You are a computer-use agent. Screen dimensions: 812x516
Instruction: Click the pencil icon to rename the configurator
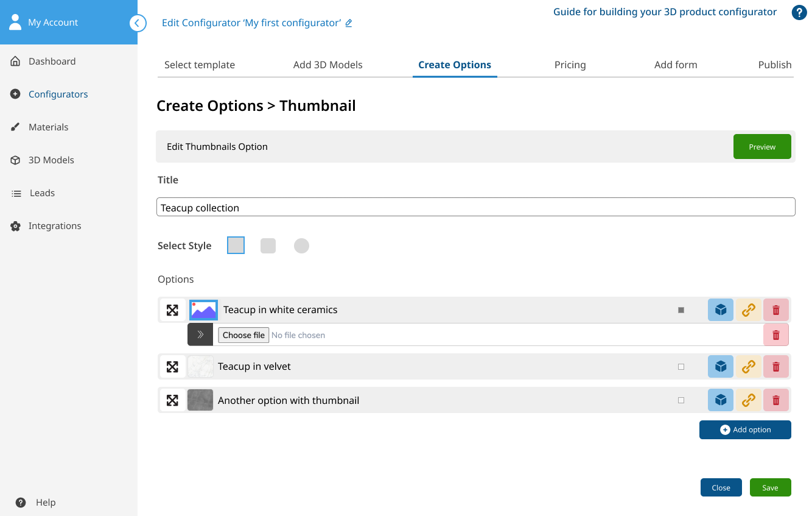[349, 23]
